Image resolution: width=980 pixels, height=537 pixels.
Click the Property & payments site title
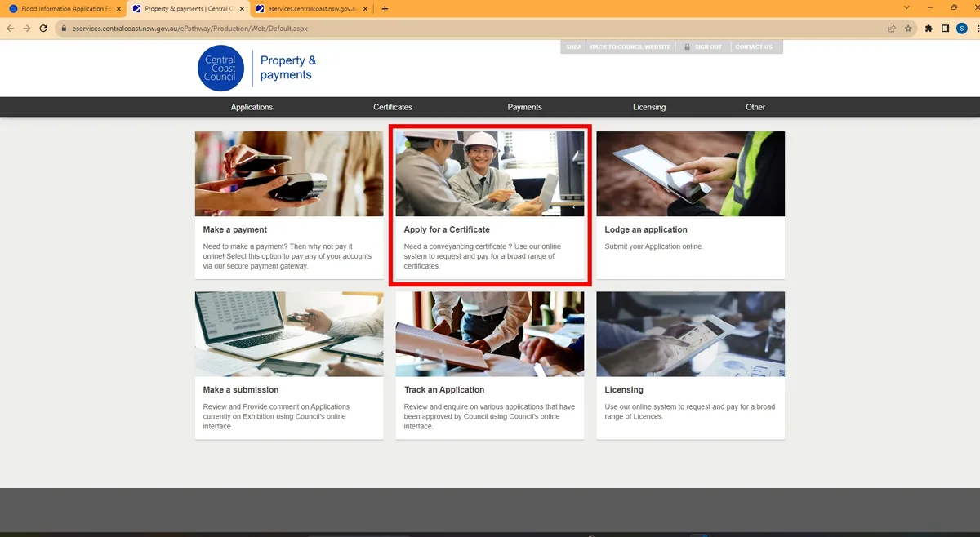pos(288,68)
